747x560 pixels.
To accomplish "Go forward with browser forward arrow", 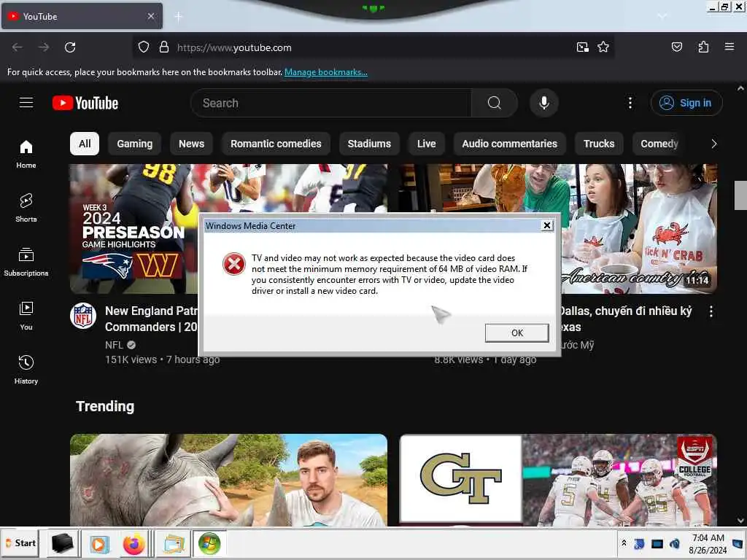I will [44, 47].
